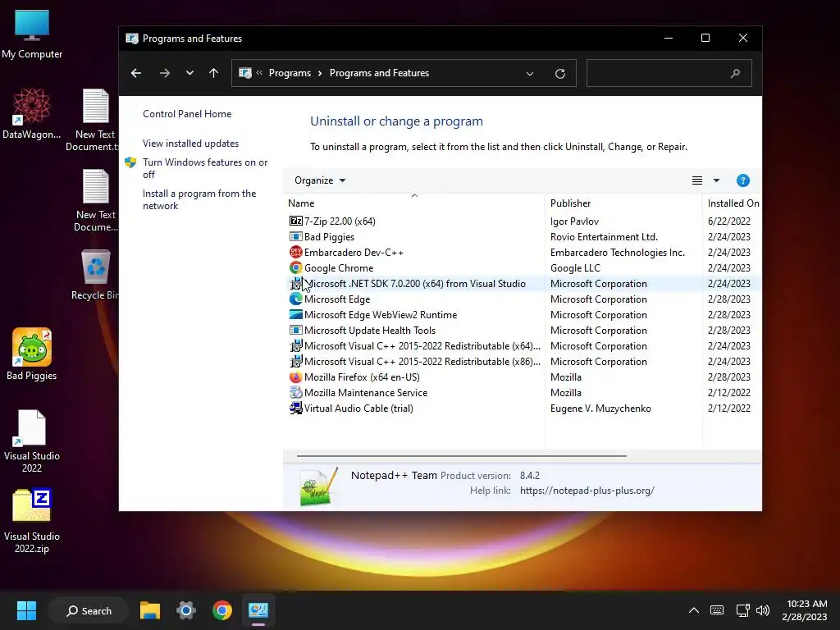Open the taskbar clock and date

[x=804, y=610]
